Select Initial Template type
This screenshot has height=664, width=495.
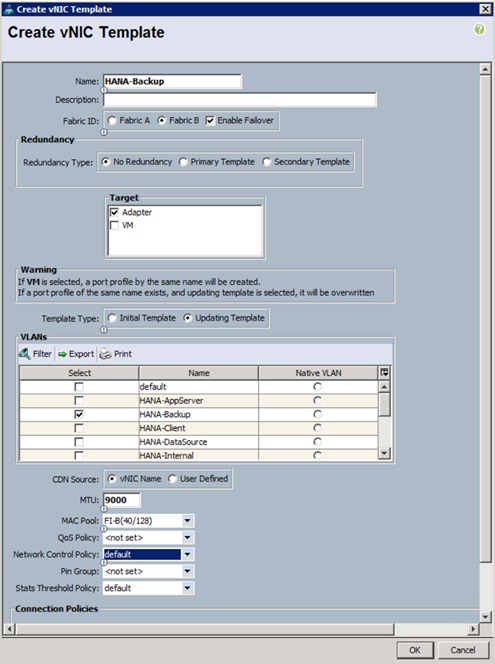click(112, 318)
